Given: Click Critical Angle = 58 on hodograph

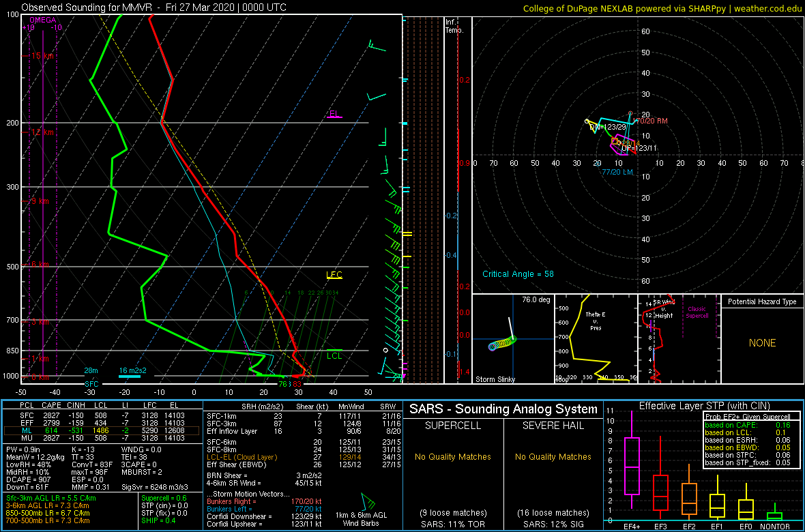Looking at the screenshot, I should [x=518, y=274].
